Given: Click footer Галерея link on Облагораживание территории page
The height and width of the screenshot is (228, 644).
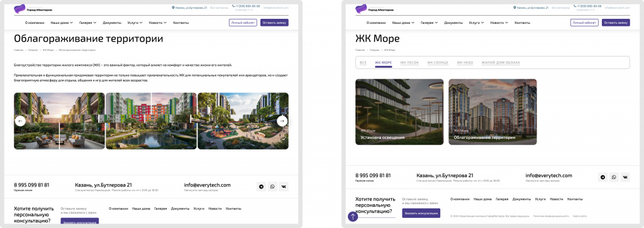Looking at the screenshot, I should pos(160,209).
